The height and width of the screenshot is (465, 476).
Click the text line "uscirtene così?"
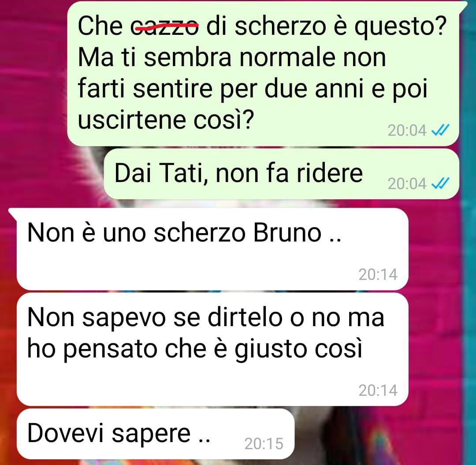tap(165, 120)
